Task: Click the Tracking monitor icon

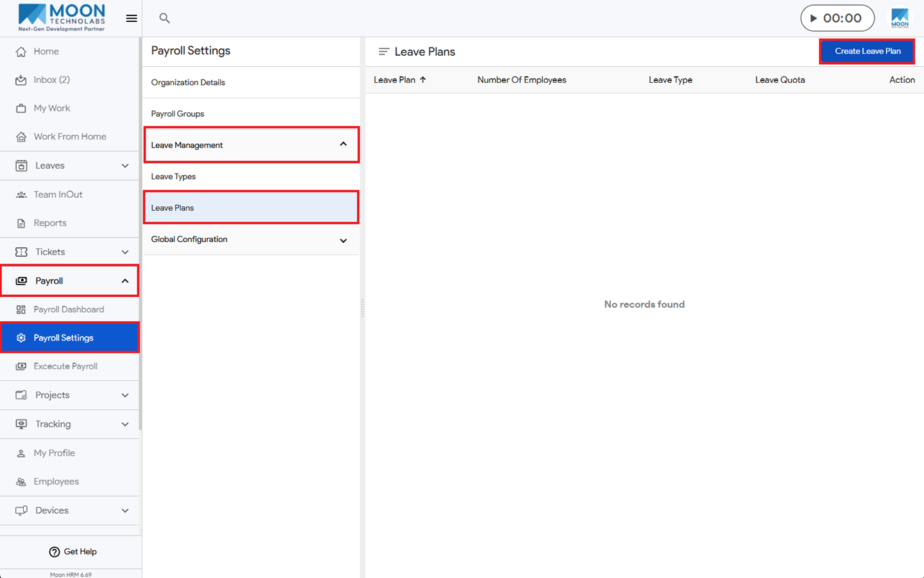Action: point(21,424)
